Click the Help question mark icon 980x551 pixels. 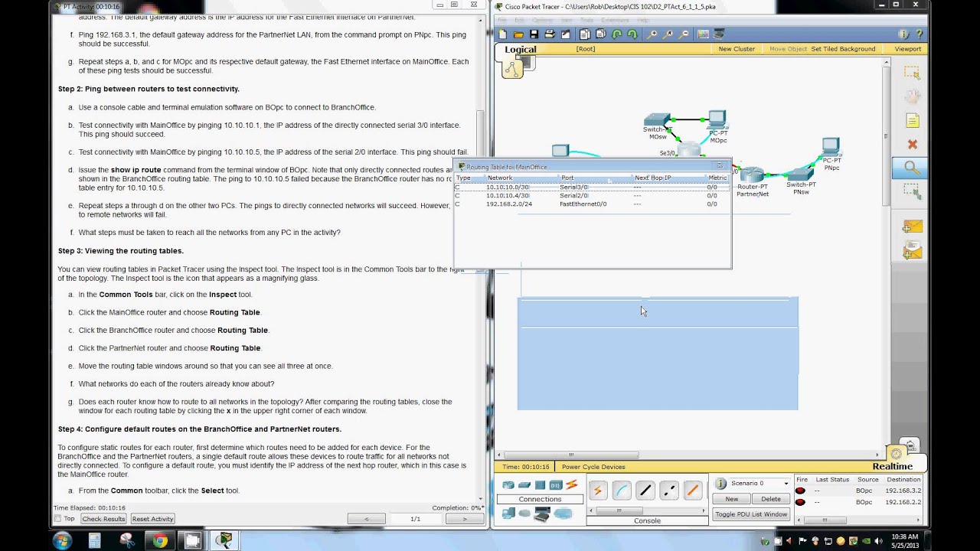coord(919,34)
